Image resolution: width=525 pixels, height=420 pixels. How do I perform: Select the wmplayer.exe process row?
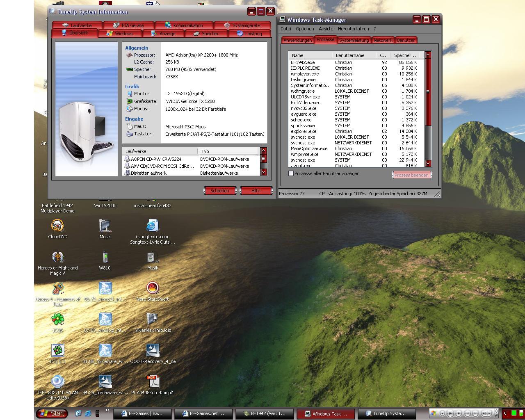356,74
